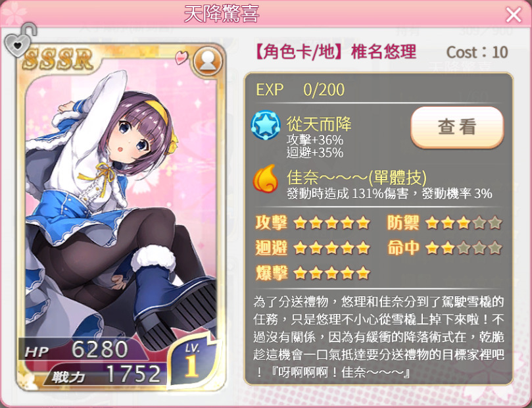The width and height of the screenshot is (532, 408).
Task: Click the 命中 star rating
Action: [x=444, y=248]
